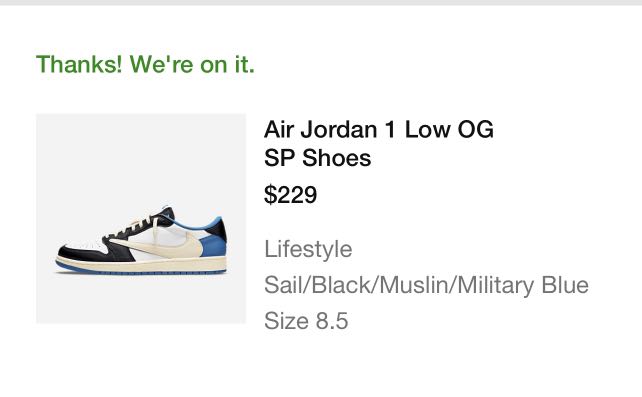Click the 'Lifestyle' category label
Image resolution: width=642 pixels, height=397 pixels.
[308, 249]
